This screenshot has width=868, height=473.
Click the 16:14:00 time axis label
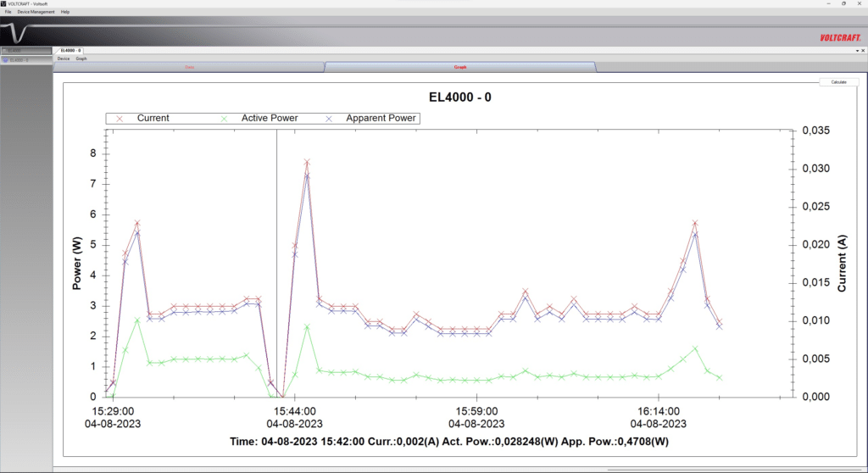click(658, 411)
